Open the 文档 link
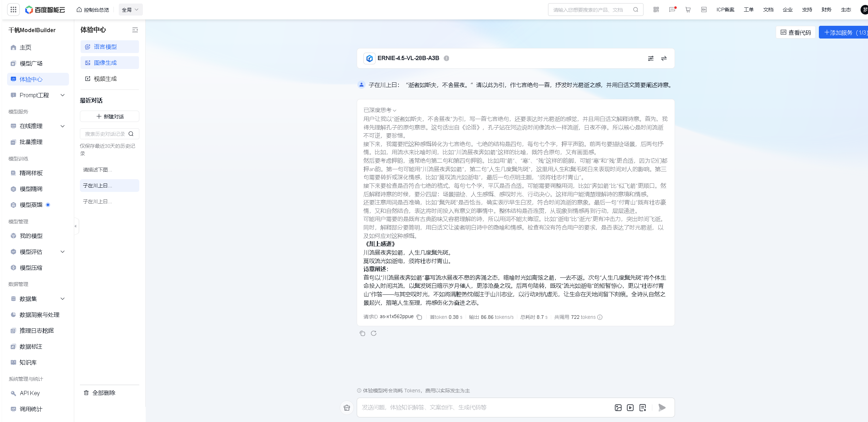Screen dimensions: 868x422 click(x=768, y=10)
